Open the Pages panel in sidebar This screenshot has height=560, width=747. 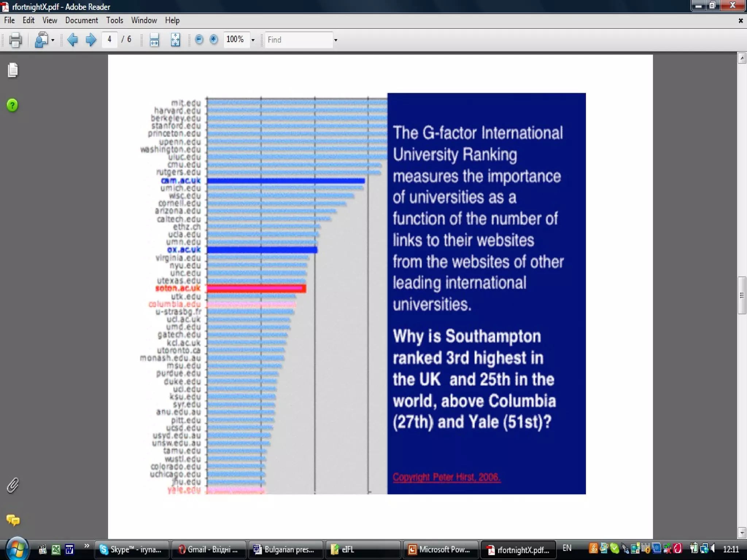coord(13,70)
